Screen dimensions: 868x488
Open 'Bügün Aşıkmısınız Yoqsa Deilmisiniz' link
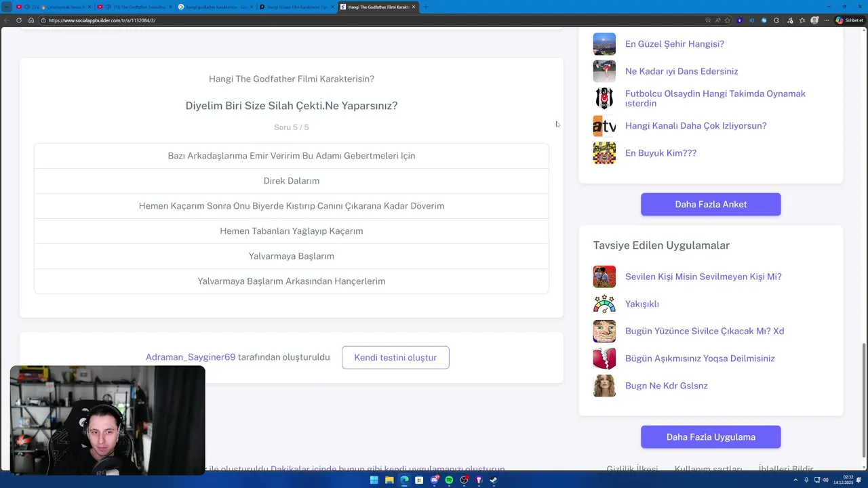coord(700,359)
